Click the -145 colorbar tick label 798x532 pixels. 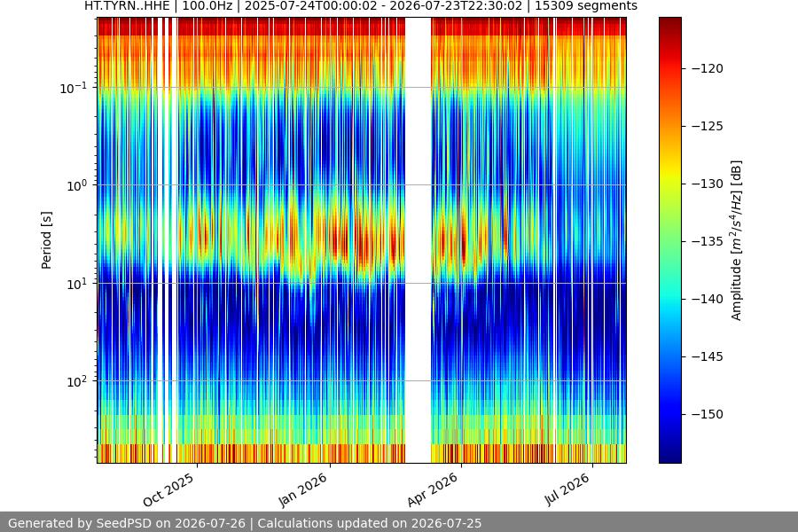pyautogui.click(x=708, y=356)
